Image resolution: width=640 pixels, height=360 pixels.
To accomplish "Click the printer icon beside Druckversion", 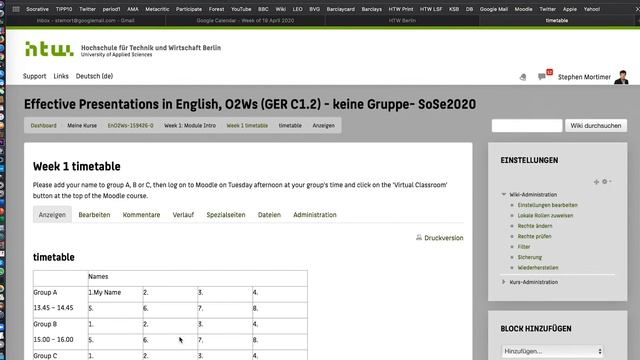I will pos(419,238).
